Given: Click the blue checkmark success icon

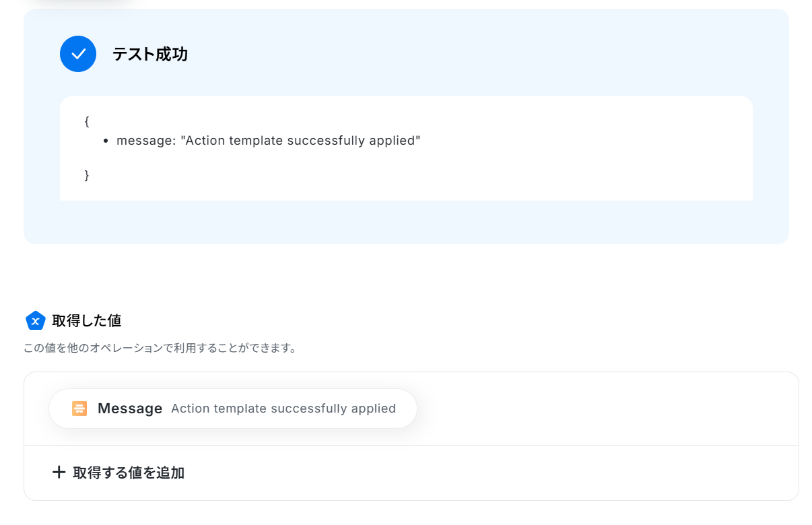Looking at the screenshot, I should pos(78,54).
